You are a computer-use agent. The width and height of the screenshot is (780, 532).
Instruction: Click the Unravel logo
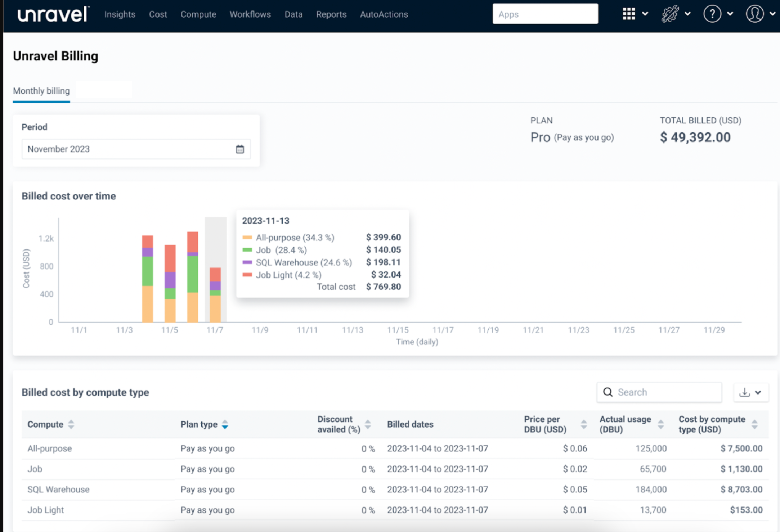pos(53,14)
